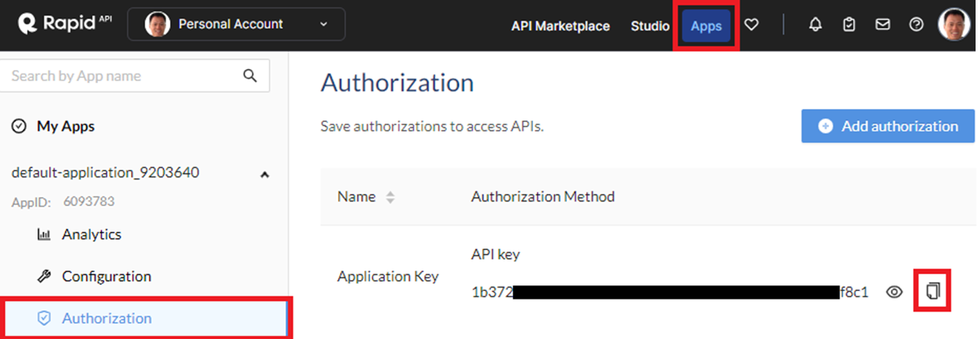980x339 pixels.
Task: Open the notifications bell
Action: 815,25
